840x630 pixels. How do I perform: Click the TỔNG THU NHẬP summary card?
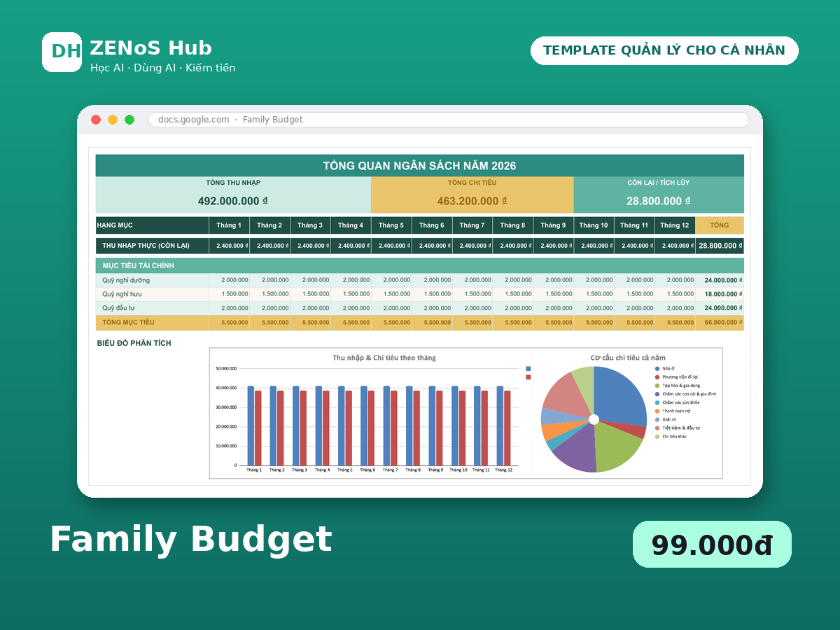pos(233,195)
